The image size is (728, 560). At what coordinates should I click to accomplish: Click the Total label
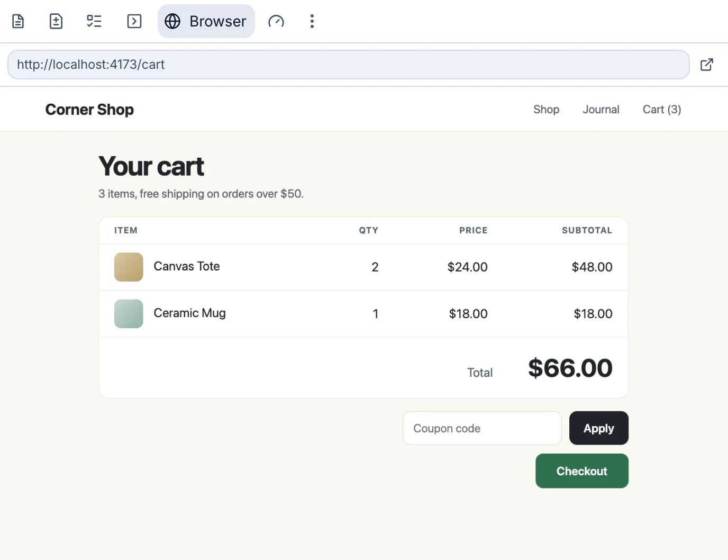tap(480, 373)
